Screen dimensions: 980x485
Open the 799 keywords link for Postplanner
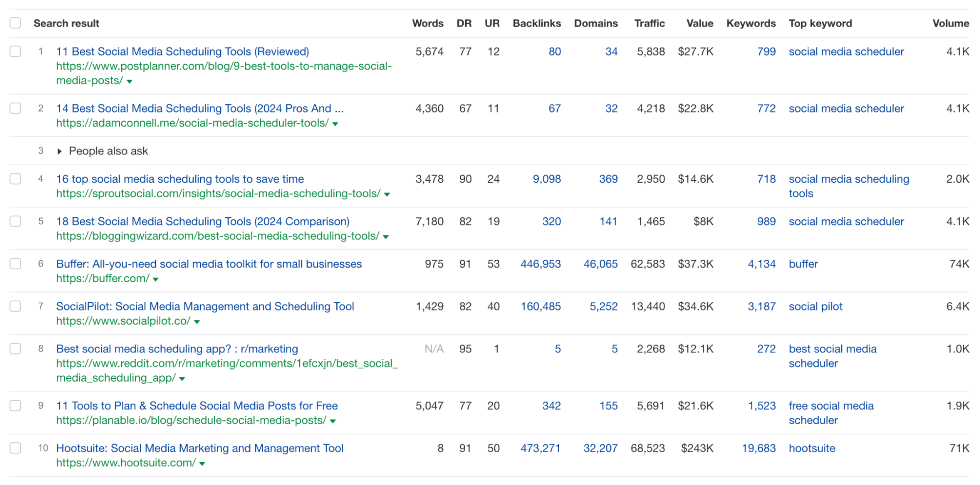767,51
